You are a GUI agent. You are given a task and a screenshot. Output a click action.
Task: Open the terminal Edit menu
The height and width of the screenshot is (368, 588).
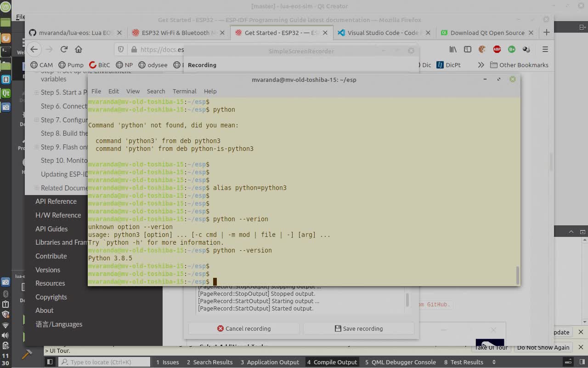point(113,91)
